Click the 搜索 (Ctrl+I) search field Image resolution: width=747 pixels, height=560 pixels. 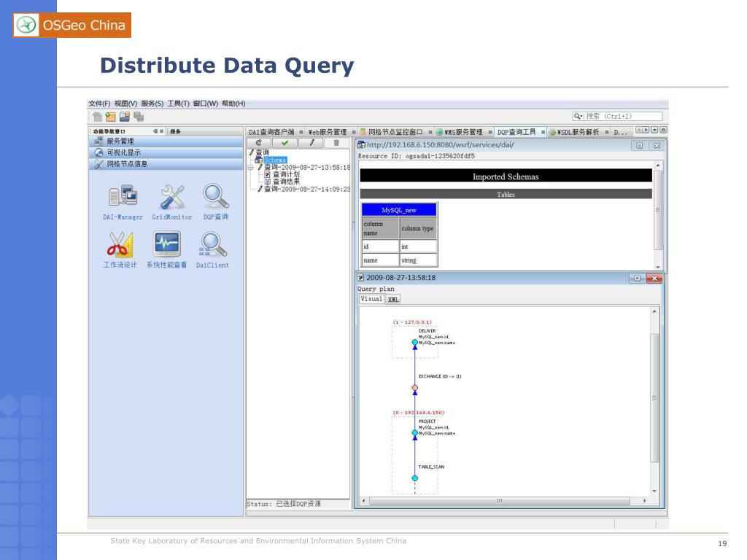click(617, 116)
